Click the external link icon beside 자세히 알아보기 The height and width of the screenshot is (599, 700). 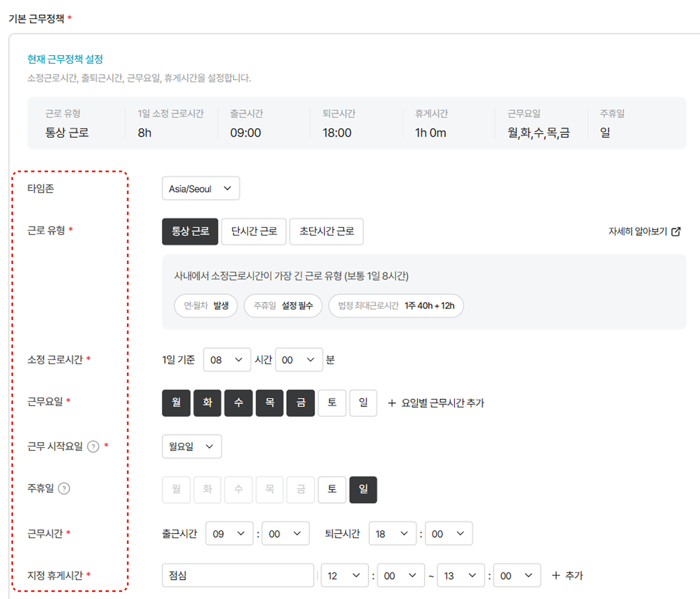[x=676, y=231]
